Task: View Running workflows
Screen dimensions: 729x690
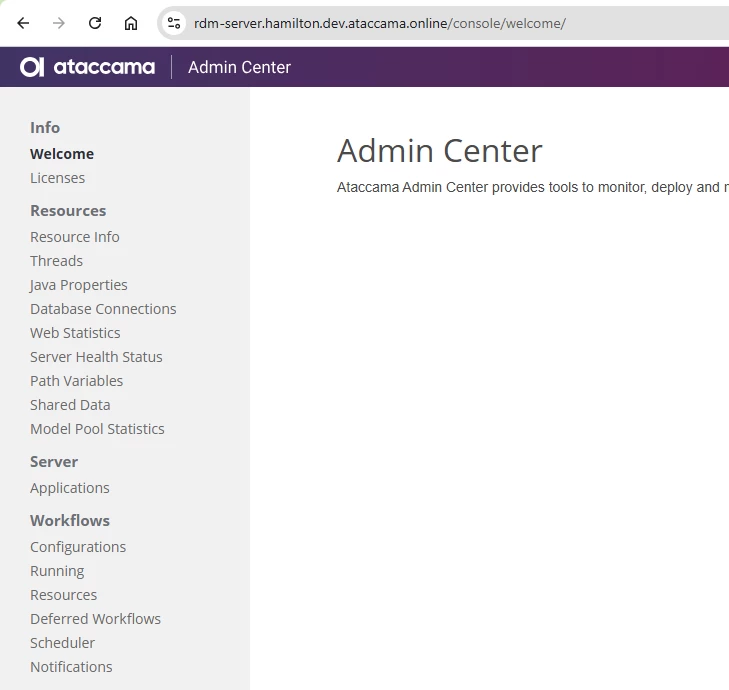Action: point(57,571)
